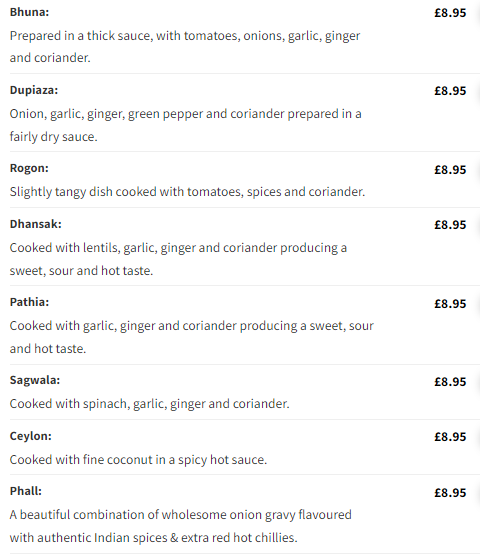The image size is (480, 558).
Task: Select the Phall dish title
Action: tap(26, 491)
